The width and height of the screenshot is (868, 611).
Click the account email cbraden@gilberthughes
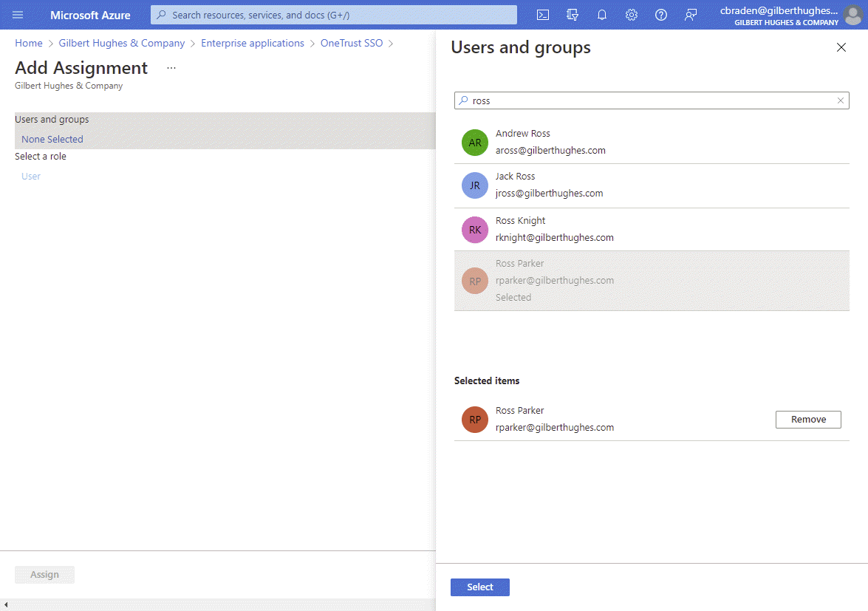tap(779, 10)
